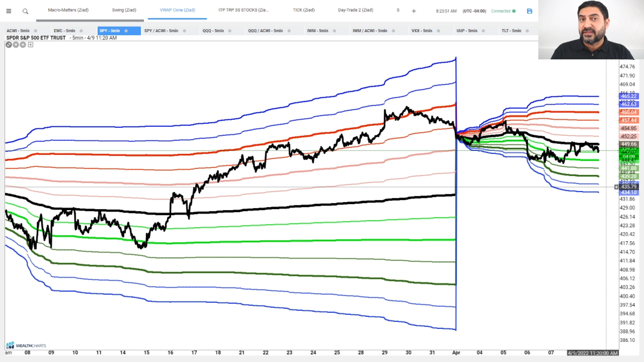Click the (UTC -04:00) timezone selector
Viewport: 644px width, 362px height.
pyautogui.click(x=474, y=11)
